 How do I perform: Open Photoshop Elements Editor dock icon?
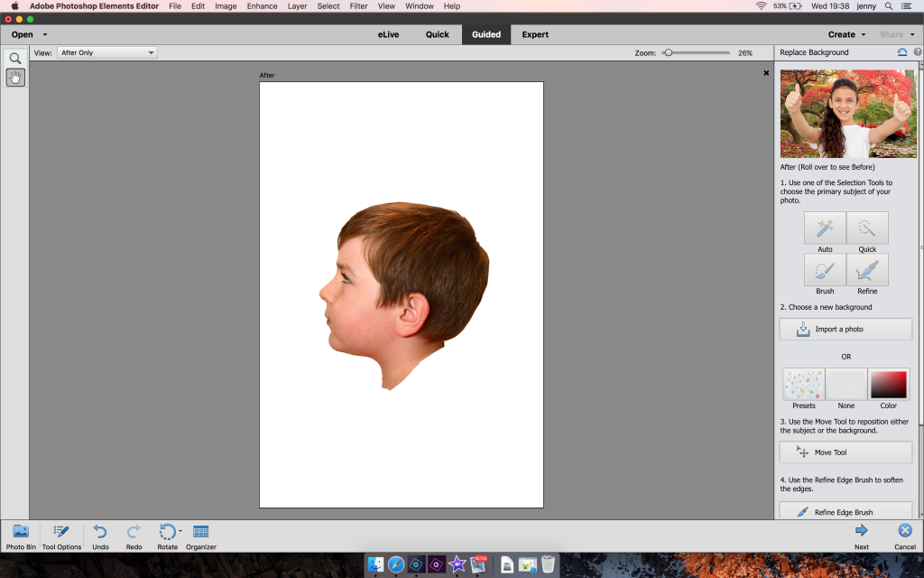point(416,564)
